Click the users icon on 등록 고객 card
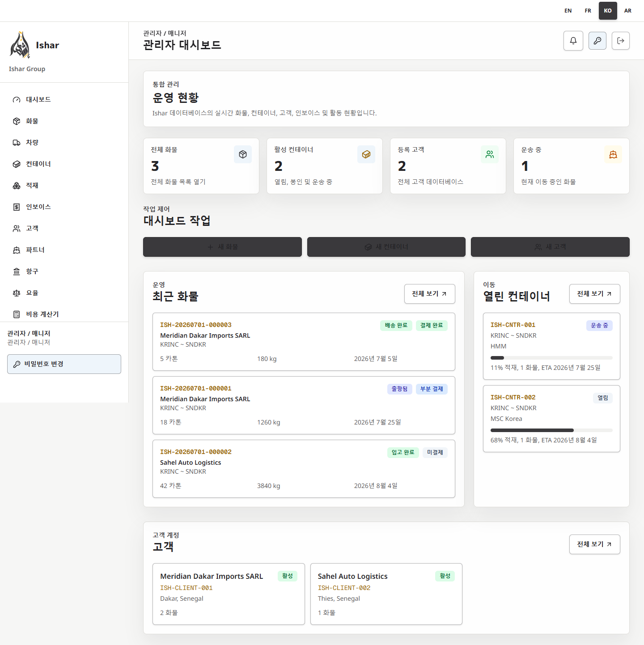Image resolution: width=644 pixels, height=645 pixels. pyautogui.click(x=490, y=154)
